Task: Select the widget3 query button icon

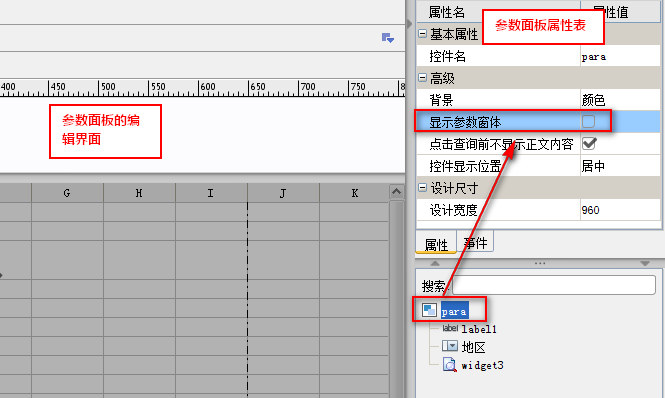Action: pyautogui.click(x=450, y=364)
